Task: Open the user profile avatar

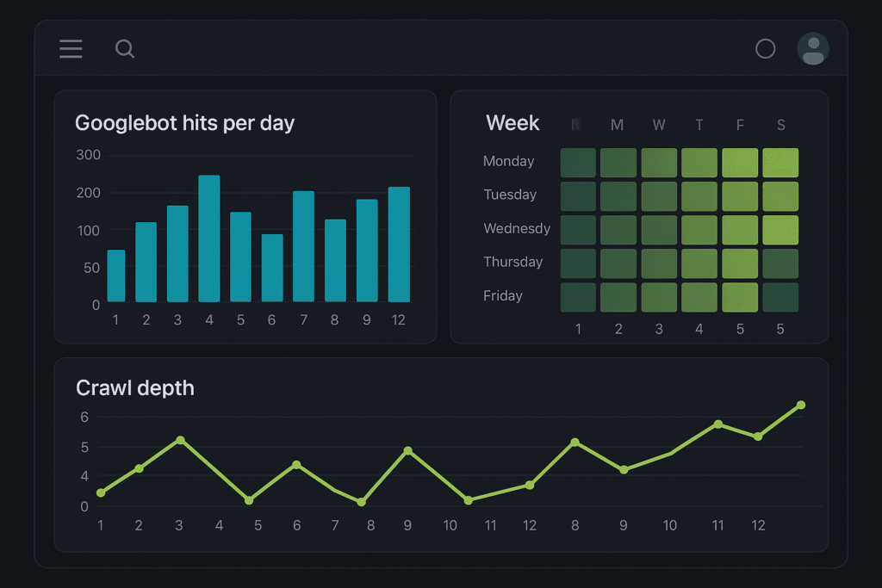Action: click(813, 49)
